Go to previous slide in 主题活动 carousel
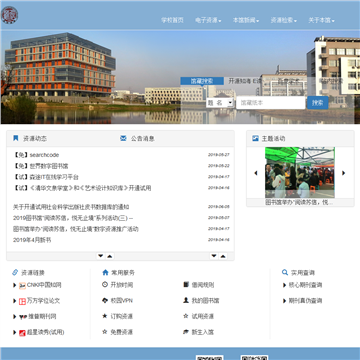The image size is (360, 360). pyautogui.click(x=256, y=173)
